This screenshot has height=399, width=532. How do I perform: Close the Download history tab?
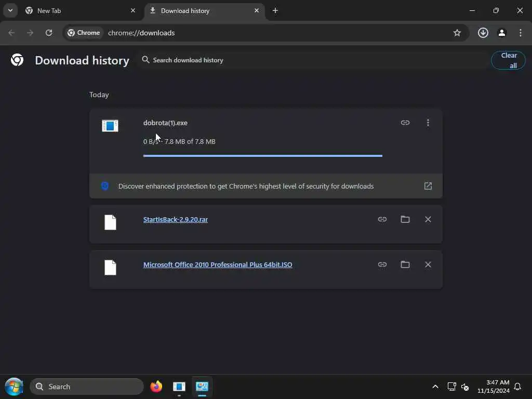tap(257, 10)
